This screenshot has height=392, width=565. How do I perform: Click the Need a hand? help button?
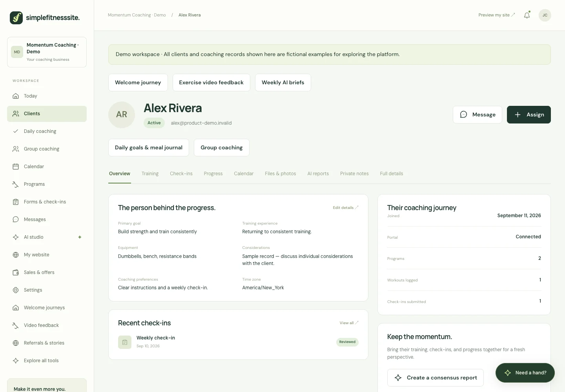coord(525,373)
